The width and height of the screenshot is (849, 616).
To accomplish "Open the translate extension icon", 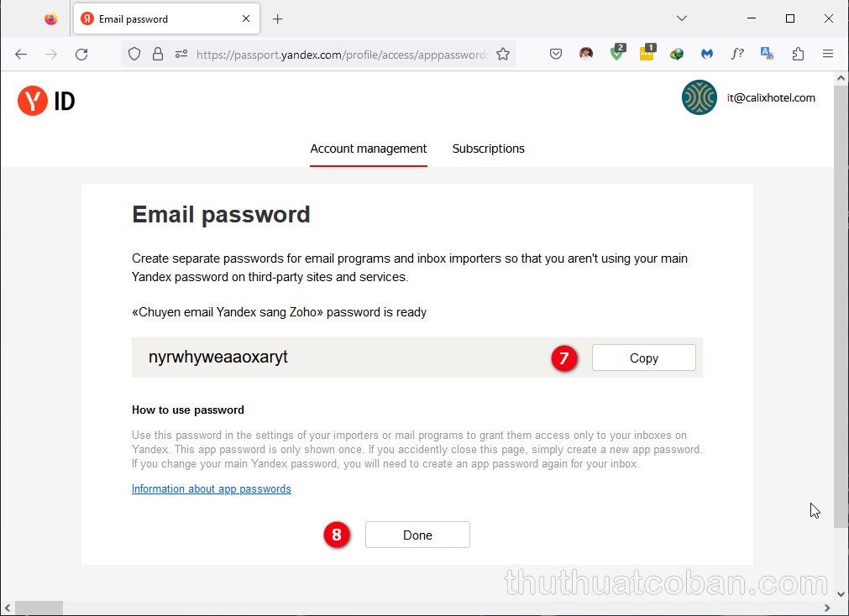I will tap(767, 54).
